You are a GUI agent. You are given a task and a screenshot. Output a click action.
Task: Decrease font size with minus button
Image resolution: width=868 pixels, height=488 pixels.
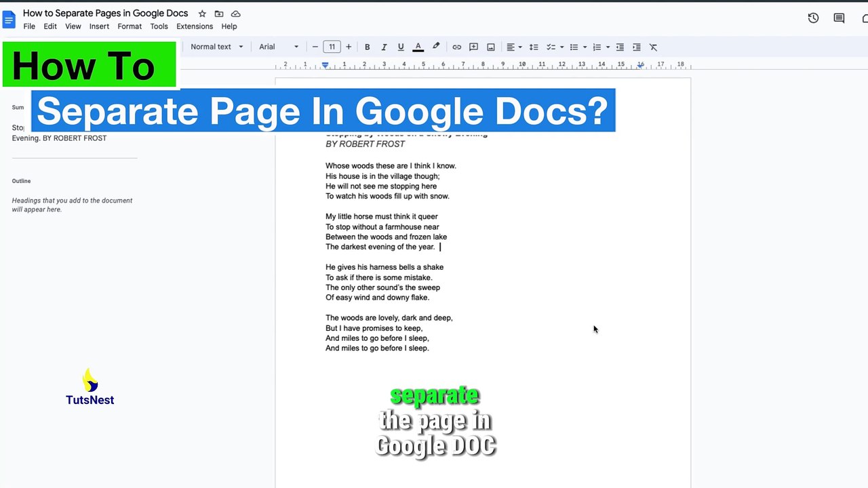coord(315,47)
